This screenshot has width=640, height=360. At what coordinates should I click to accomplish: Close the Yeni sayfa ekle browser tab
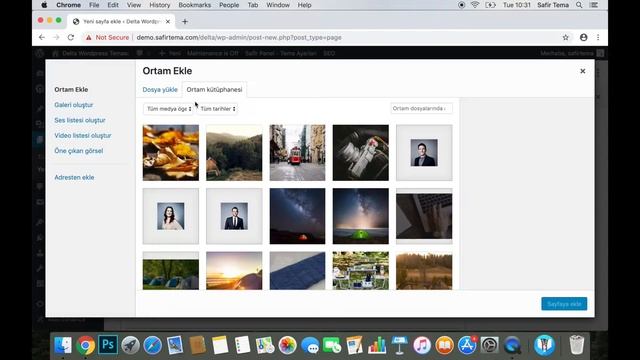(x=168, y=21)
